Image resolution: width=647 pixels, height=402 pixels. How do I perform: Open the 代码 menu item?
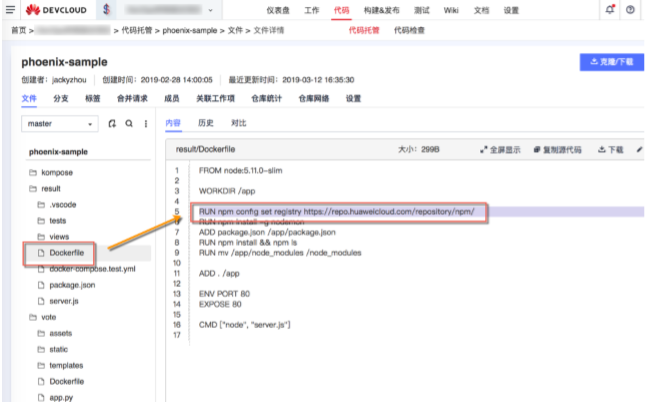tap(341, 10)
